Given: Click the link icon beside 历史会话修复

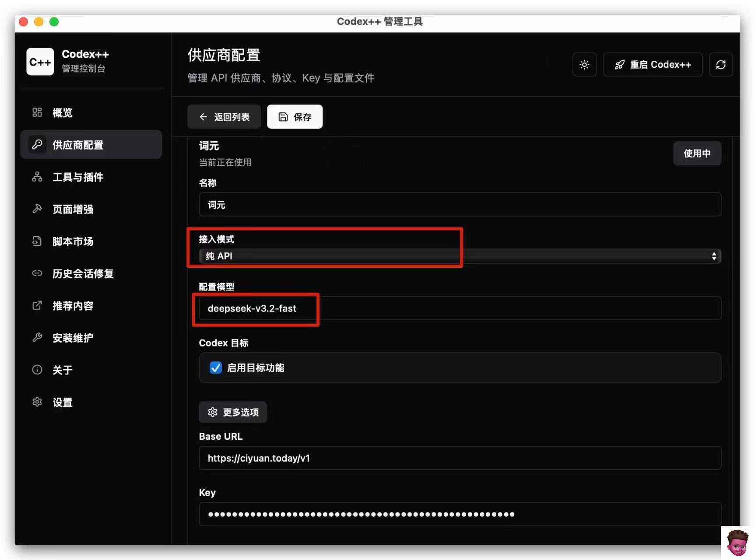Looking at the screenshot, I should point(37,273).
